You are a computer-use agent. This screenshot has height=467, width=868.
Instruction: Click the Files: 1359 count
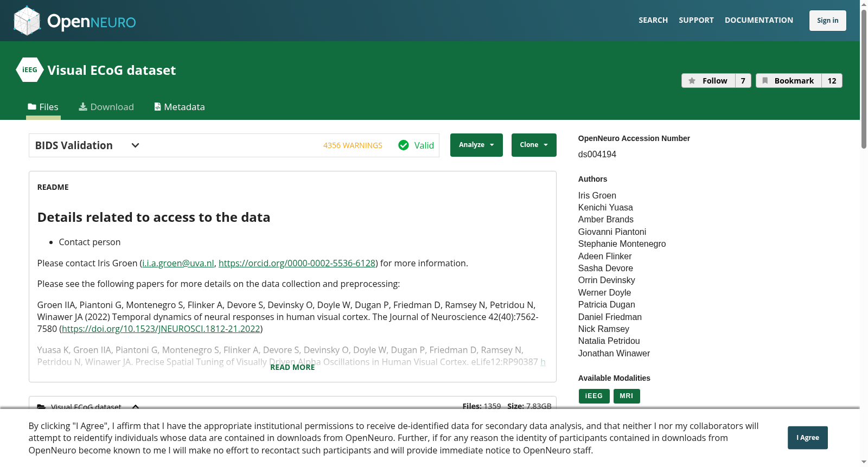pyautogui.click(x=482, y=406)
